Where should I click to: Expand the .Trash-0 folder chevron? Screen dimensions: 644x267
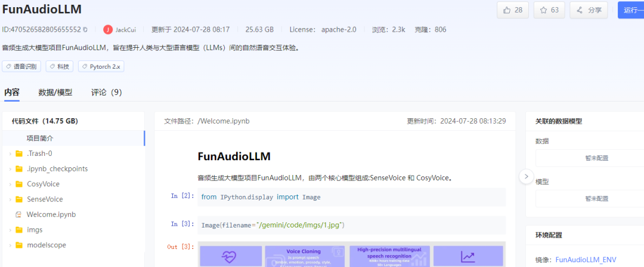pyautogui.click(x=10, y=154)
